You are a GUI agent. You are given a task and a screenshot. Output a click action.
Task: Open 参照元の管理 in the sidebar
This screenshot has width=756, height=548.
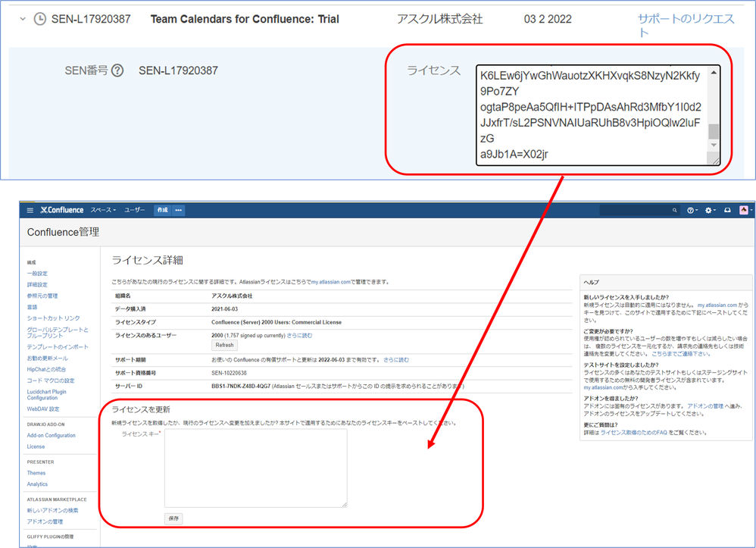point(42,296)
